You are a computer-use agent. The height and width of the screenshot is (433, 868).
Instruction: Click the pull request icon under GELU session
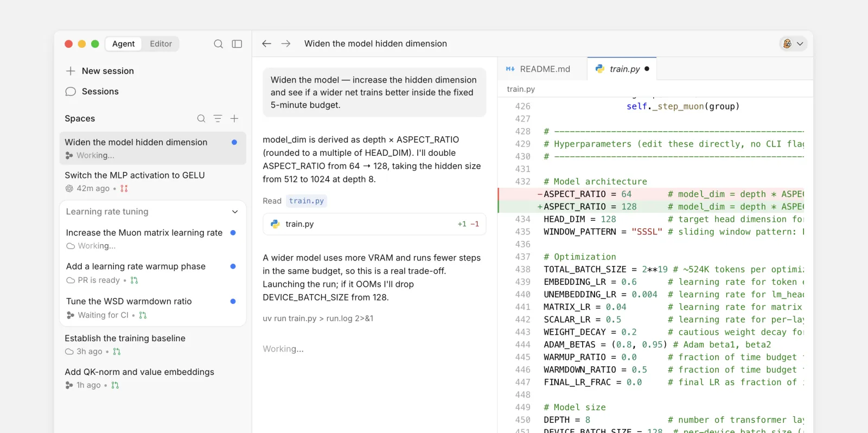(x=124, y=188)
